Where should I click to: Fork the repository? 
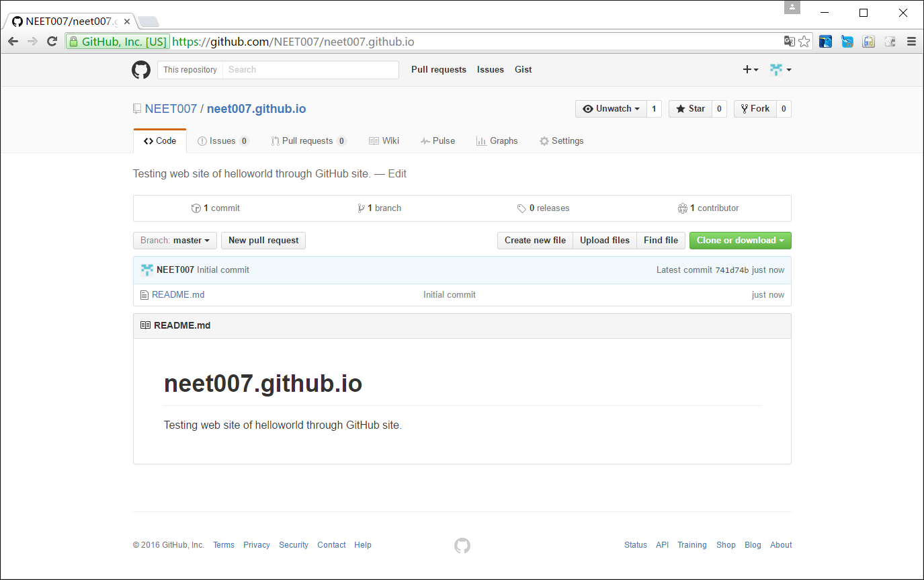click(x=755, y=109)
